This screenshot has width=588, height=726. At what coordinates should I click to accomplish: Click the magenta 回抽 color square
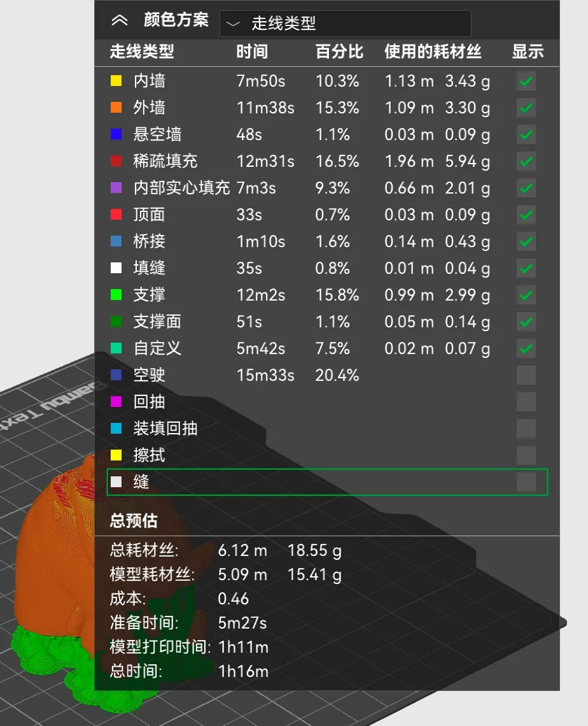pyautogui.click(x=116, y=402)
